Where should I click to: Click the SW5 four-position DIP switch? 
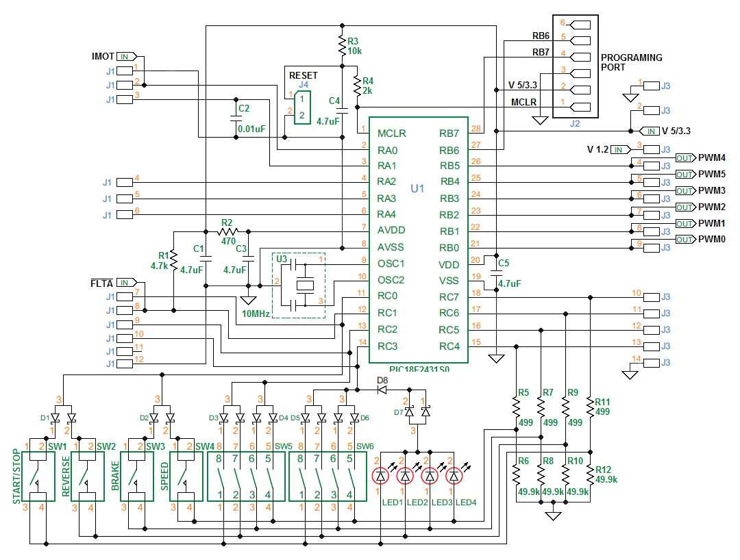click(244, 476)
